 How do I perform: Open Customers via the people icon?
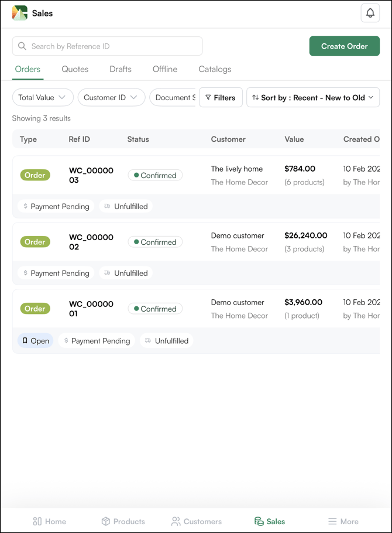[176, 521]
